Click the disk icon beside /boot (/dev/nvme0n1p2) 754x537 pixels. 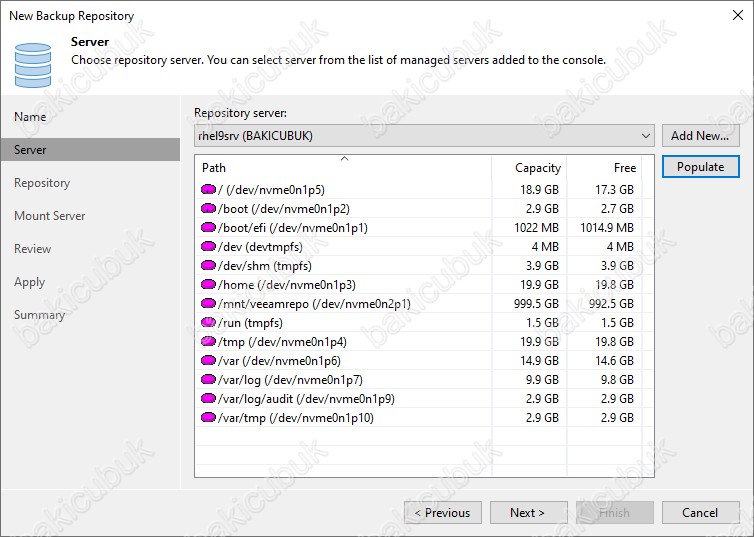click(208, 209)
